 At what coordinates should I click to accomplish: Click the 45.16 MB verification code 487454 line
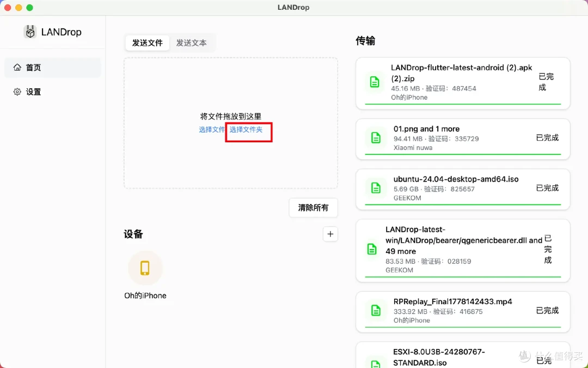(x=433, y=89)
